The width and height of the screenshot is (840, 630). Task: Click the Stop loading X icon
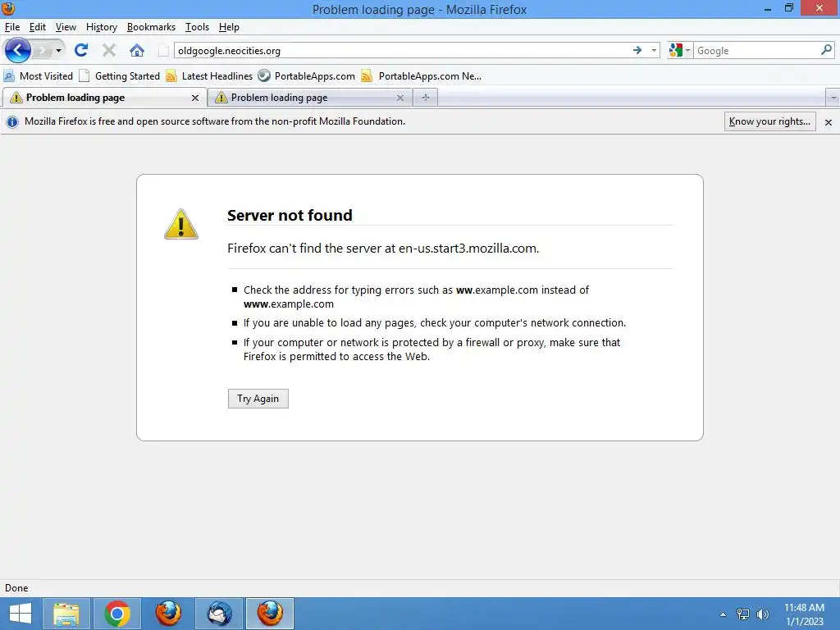[109, 50]
